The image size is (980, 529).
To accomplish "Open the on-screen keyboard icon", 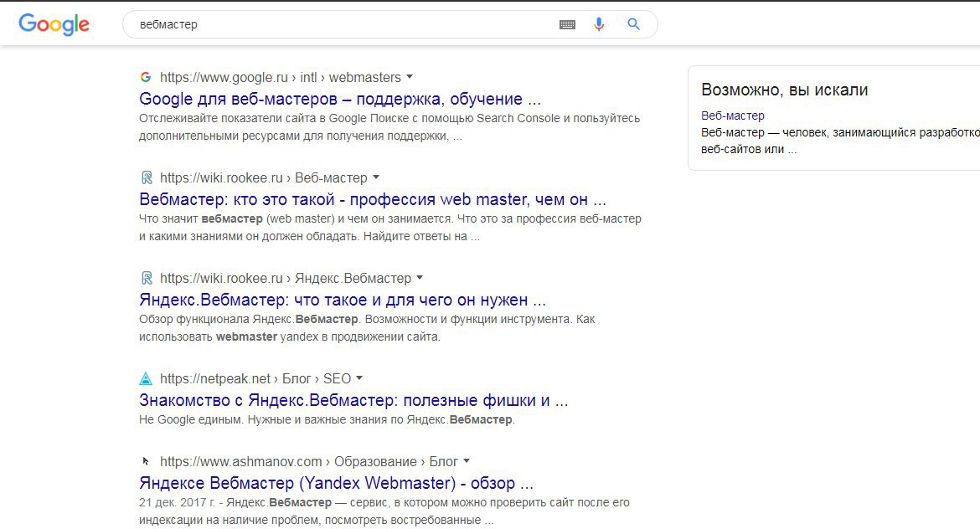I will [x=568, y=24].
